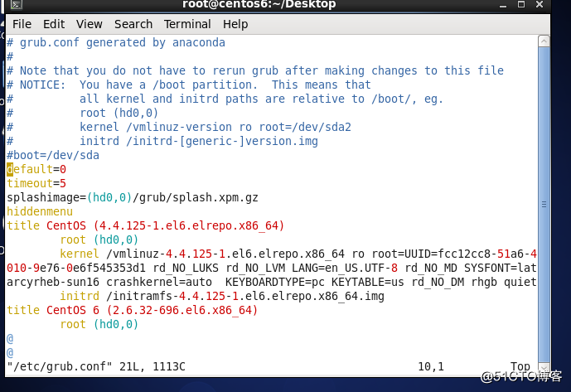Click the 'hiddenmenu' line
This screenshot has height=392, width=571.
pyautogui.click(x=40, y=211)
